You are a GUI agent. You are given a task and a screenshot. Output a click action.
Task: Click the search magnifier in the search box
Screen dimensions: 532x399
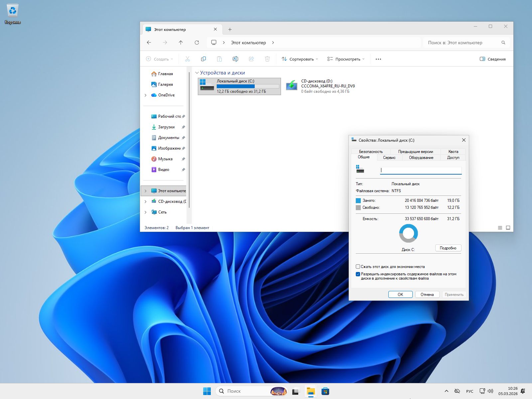point(503,43)
